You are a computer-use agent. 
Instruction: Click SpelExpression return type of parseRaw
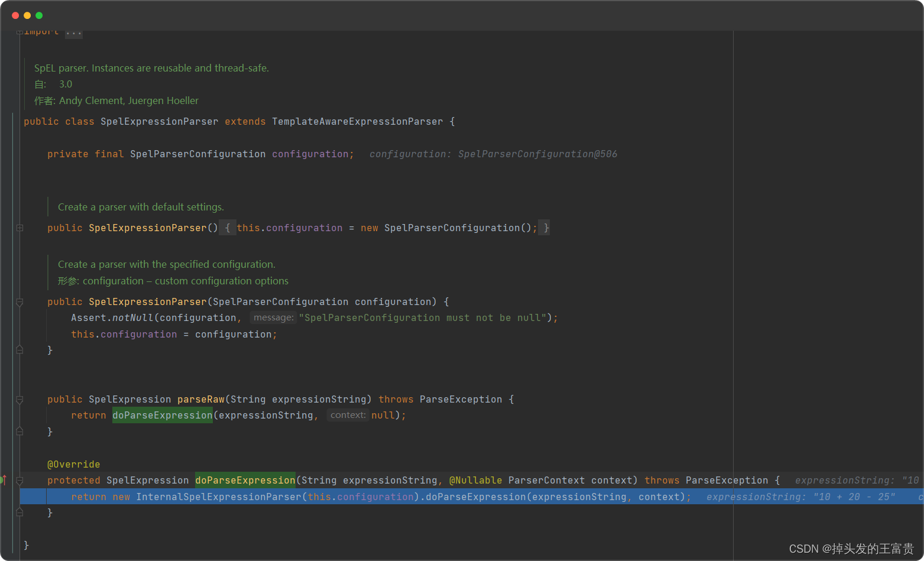click(x=130, y=399)
